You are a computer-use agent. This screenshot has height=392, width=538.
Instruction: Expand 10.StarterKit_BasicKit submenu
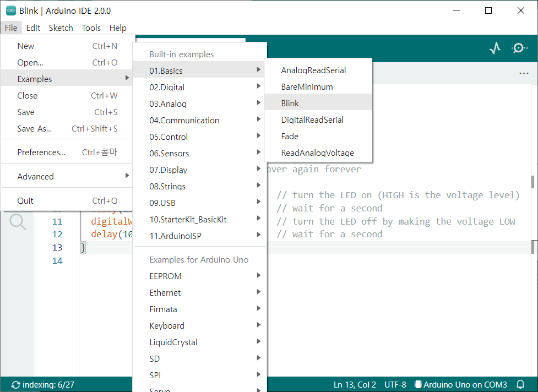click(x=200, y=219)
